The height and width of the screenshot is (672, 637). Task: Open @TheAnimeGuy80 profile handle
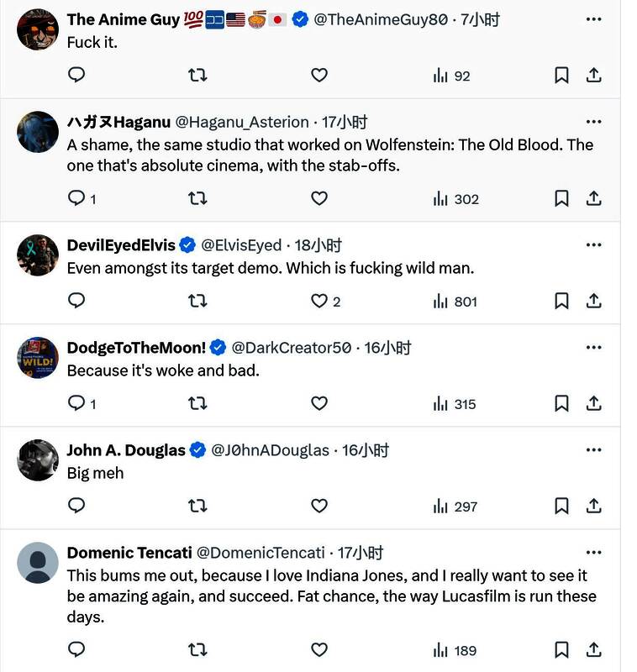(380, 19)
